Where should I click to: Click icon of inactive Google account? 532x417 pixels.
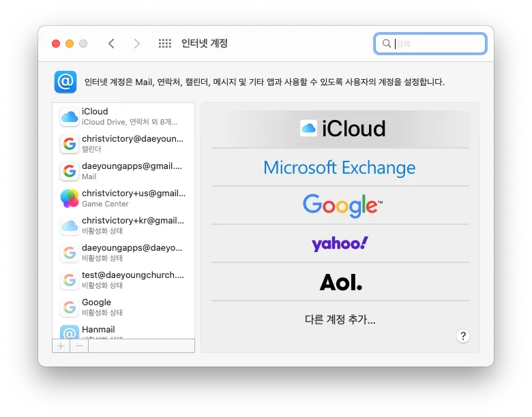click(70, 307)
